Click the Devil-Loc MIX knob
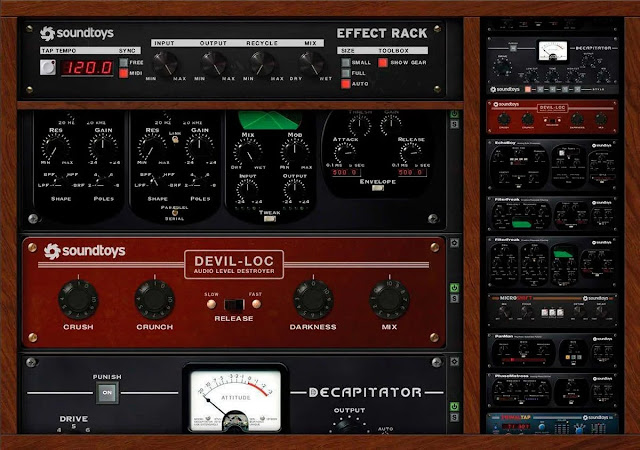 coord(389,299)
